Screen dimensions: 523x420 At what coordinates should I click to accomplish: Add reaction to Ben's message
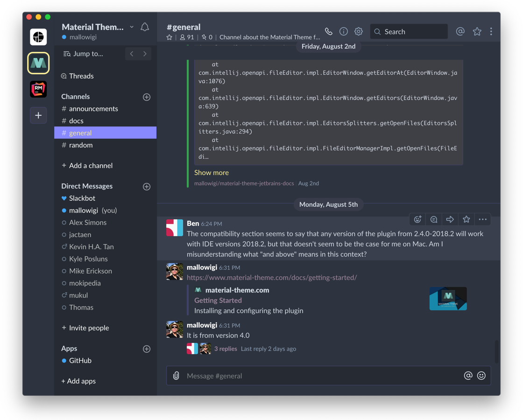(x=417, y=219)
